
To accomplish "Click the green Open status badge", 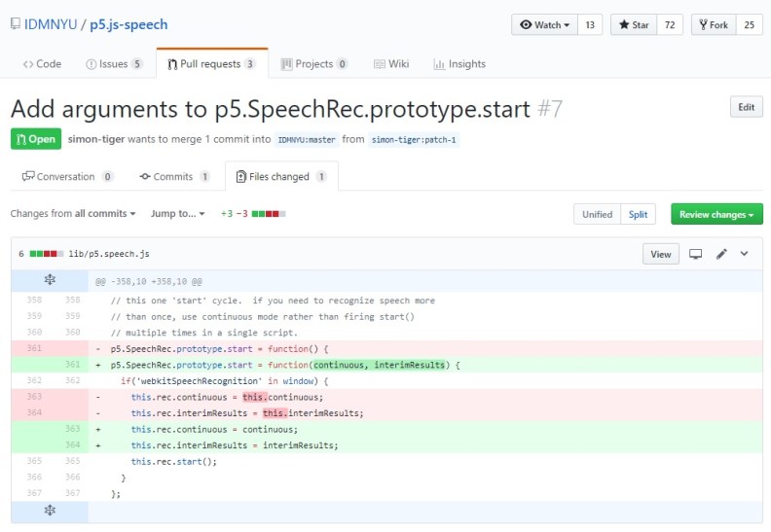I will 36,139.
